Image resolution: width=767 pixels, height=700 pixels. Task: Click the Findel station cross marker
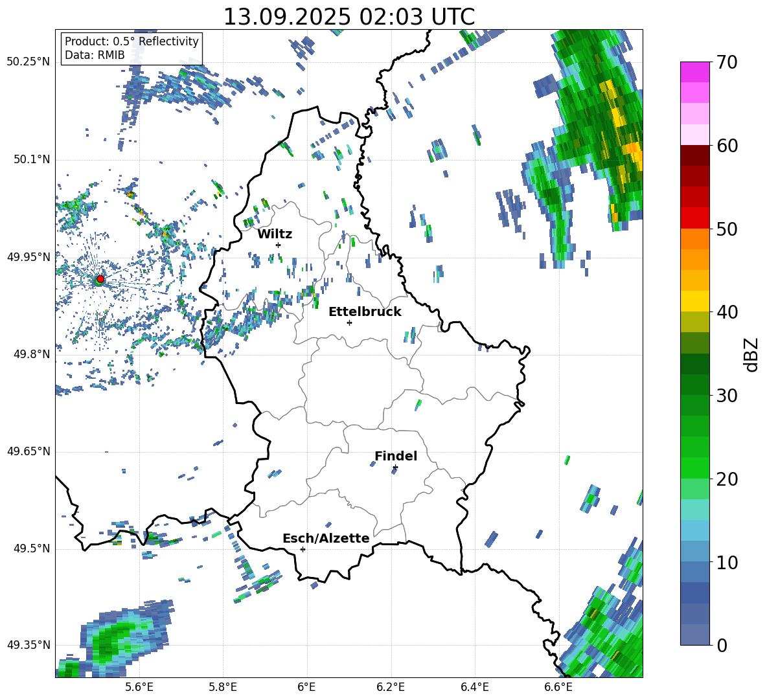click(x=395, y=468)
